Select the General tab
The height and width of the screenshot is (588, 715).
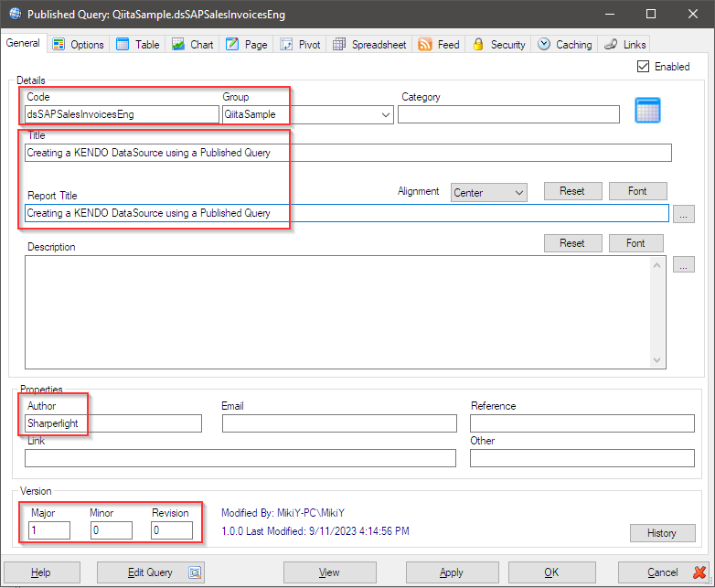[x=23, y=43]
